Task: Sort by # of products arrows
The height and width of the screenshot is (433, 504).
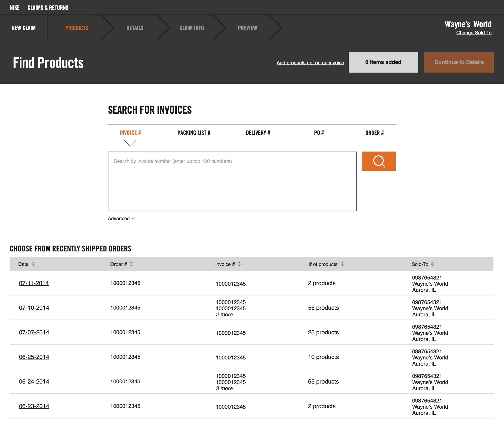Action: [x=342, y=264]
